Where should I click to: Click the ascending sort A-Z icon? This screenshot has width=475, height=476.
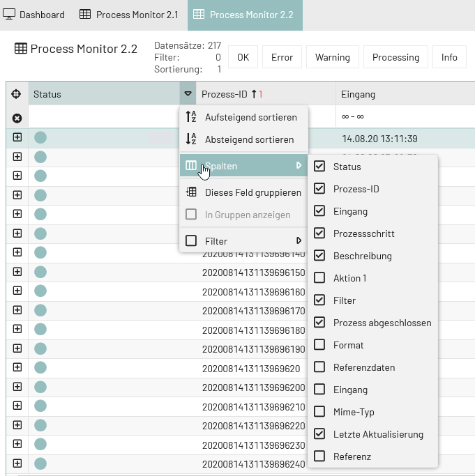tap(191, 116)
